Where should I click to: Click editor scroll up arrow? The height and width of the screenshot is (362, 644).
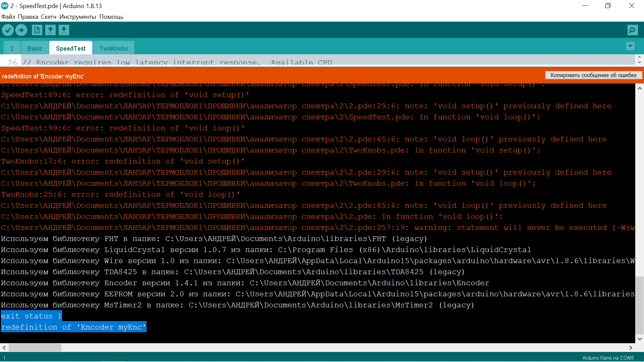point(639,57)
